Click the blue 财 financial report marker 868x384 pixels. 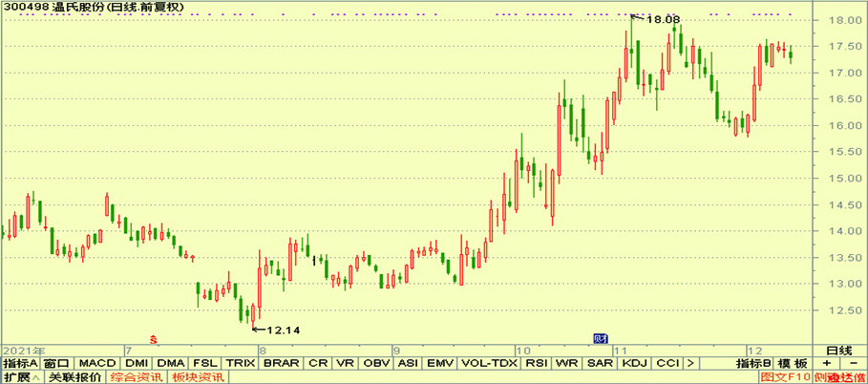tap(599, 337)
